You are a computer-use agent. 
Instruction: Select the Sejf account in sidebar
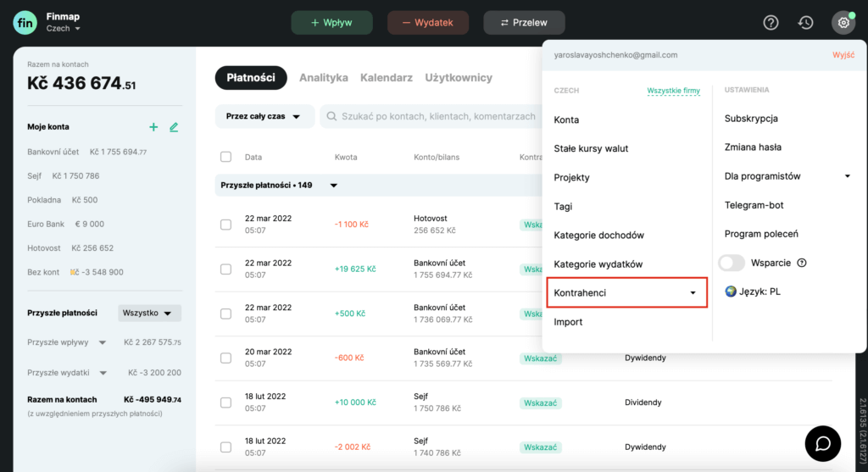[63, 176]
